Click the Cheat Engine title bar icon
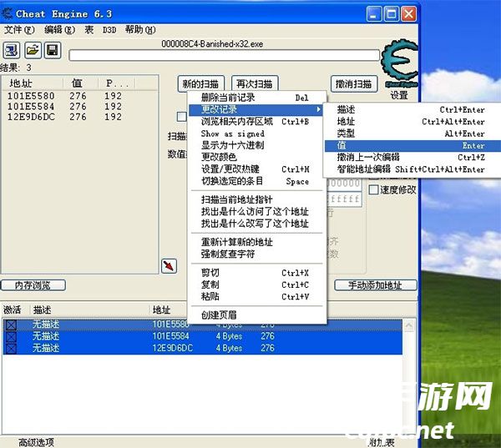Viewport: 501px width, 448px height. 7,13
